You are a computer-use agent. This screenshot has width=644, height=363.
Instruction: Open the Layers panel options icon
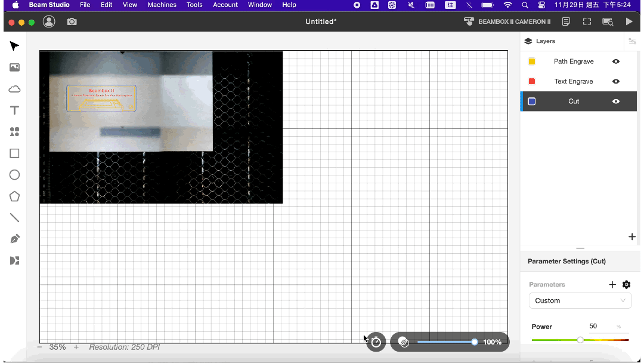(633, 41)
